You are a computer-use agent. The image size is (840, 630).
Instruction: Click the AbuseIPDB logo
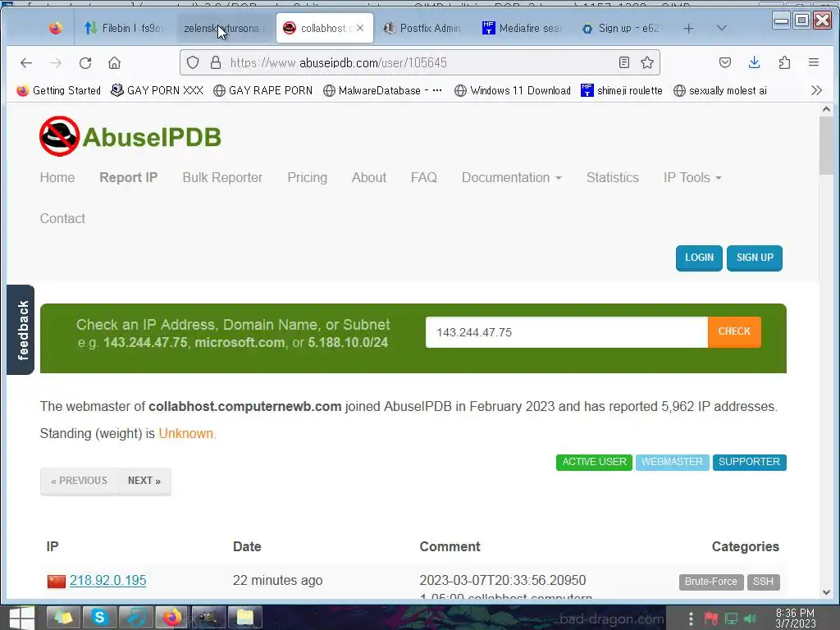(x=130, y=136)
